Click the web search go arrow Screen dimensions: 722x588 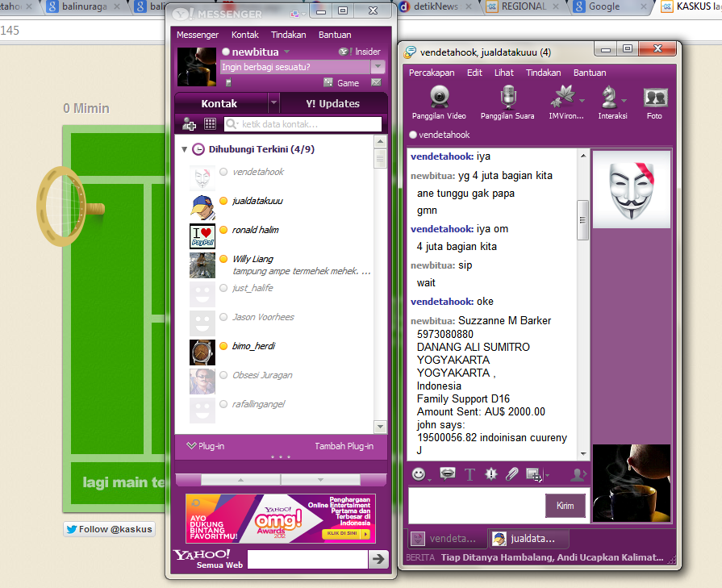[378, 559]
